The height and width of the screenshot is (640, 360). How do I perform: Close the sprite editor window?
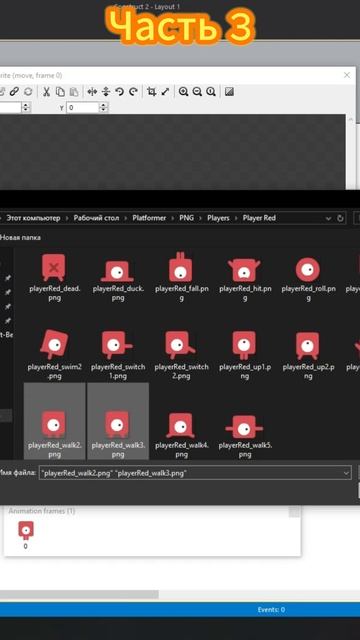coord(347,75)
